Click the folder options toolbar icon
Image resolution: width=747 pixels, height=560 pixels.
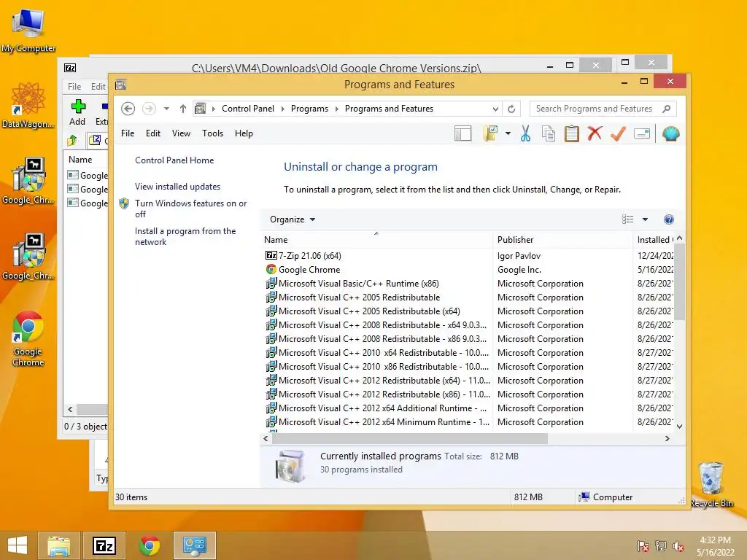click(x=490, y=134)
